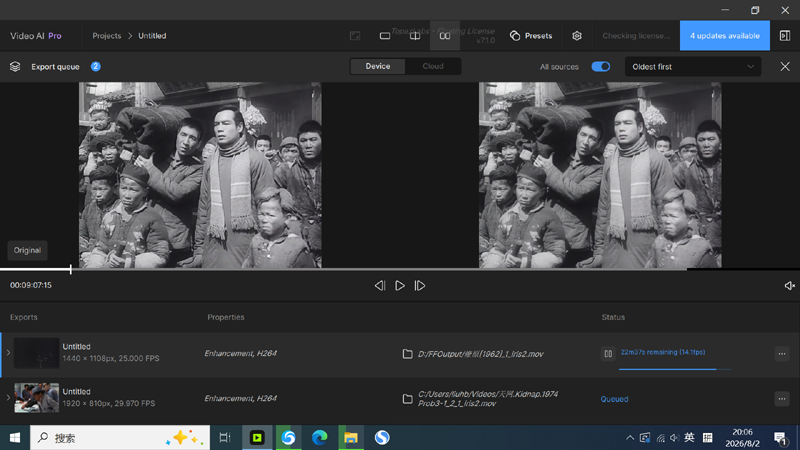Show hidden system tray icons
The width and height of the screenshot is (800, 450).
click(630, 438)
